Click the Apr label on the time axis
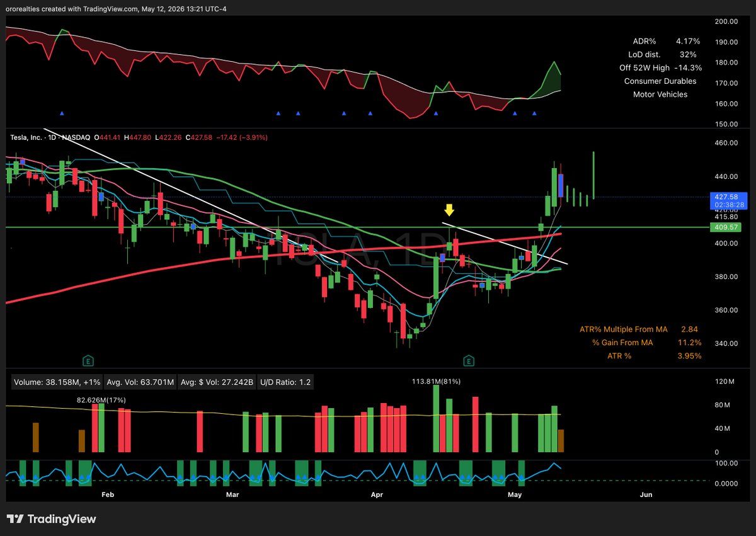 tap(377, 495)
